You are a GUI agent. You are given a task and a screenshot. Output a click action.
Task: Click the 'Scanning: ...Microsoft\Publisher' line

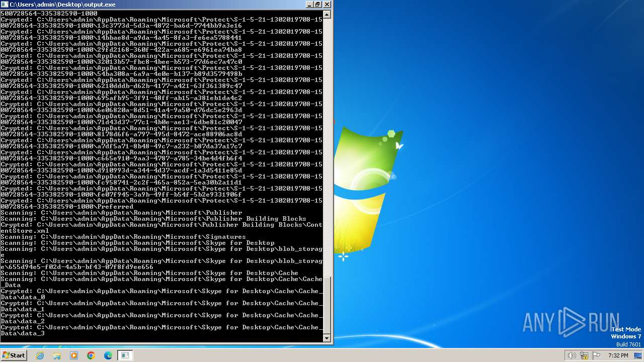pyautogui.click(x=121, y=212)
